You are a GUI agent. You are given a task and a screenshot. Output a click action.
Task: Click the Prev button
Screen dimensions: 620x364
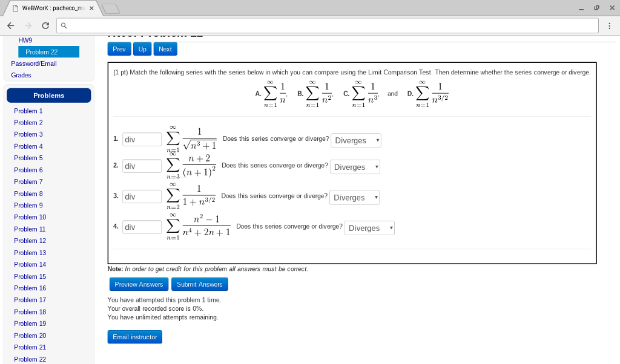(119, 49)
